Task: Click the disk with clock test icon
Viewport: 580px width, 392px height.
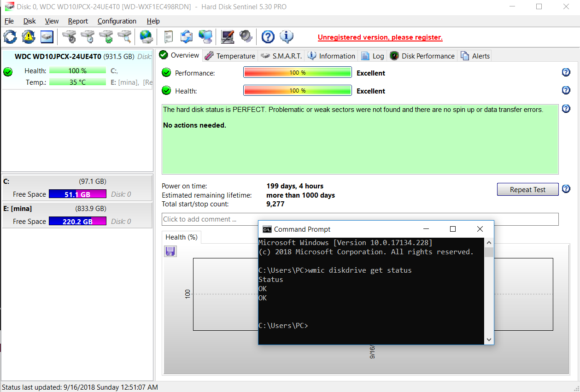Action: click(88, 37)
